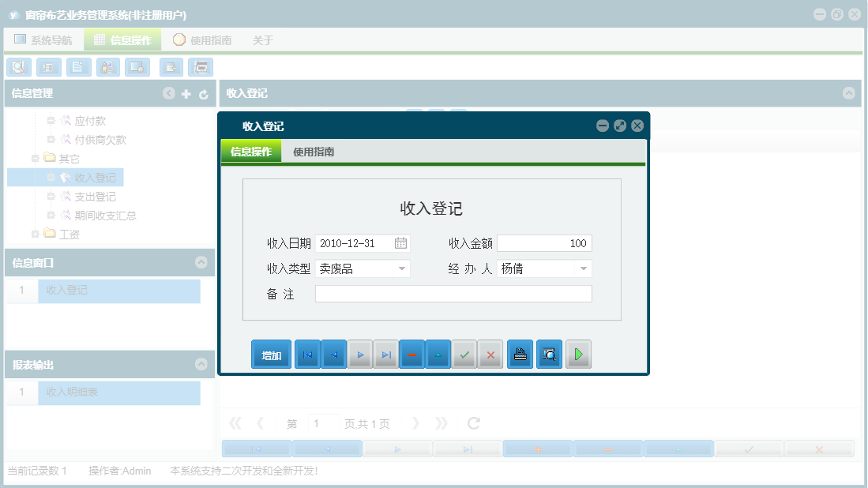Open the 收入明细表 report entry
Viewport: 868px width, 488px height.
pos(118,392)
